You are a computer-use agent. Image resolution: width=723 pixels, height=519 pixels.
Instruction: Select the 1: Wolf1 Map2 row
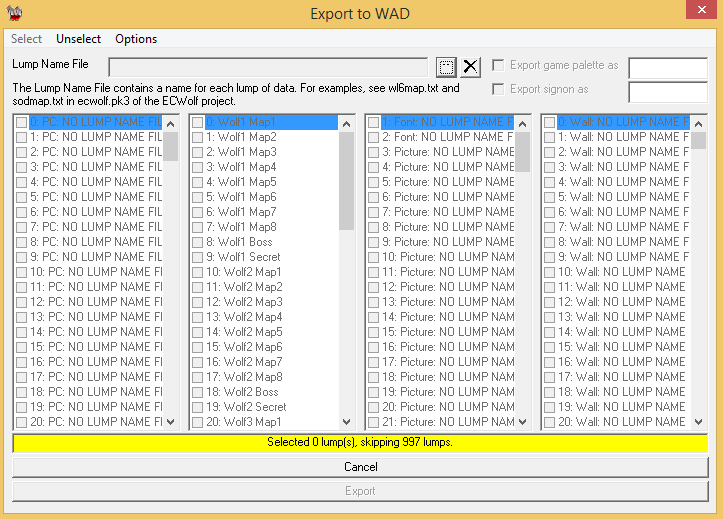(264, 137)
